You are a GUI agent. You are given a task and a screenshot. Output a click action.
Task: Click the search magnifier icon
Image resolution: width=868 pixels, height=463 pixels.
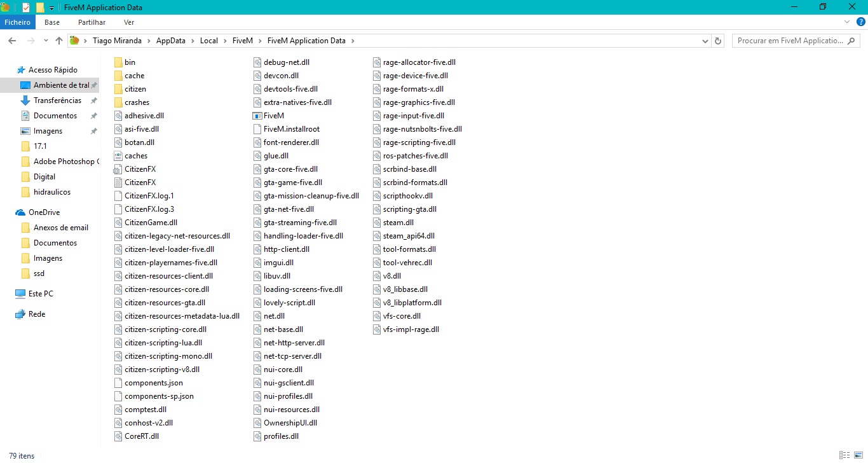point(852,41)
